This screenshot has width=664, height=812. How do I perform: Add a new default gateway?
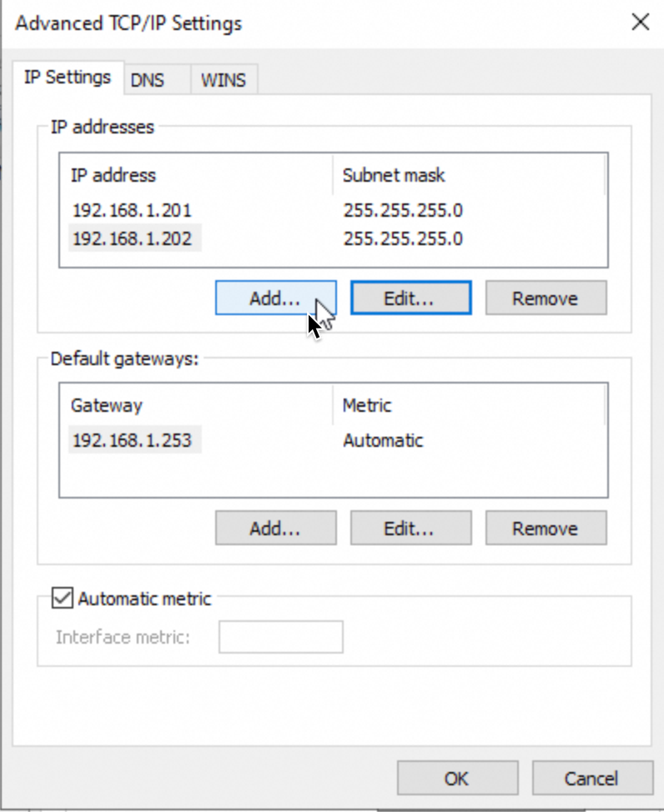(276, 528)
